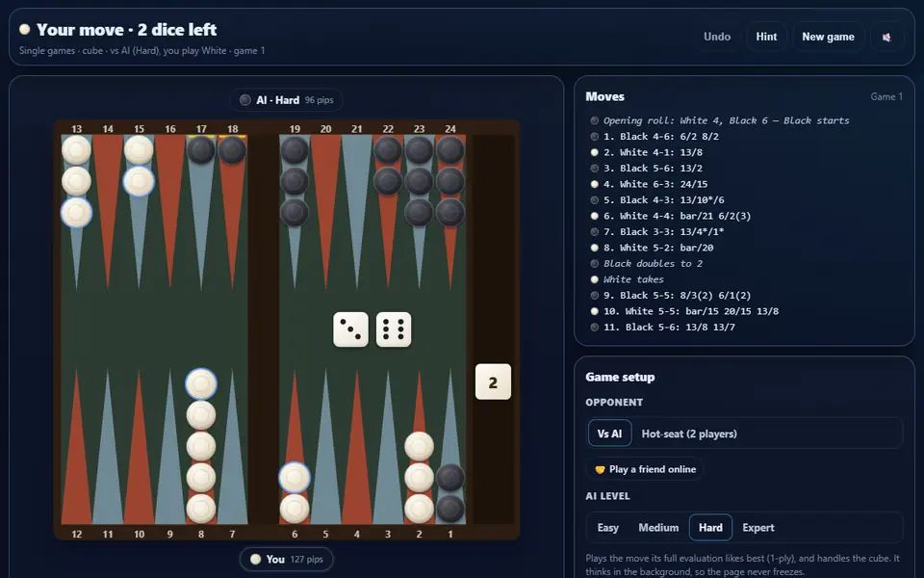Click empty point 10 triangle
Viewport: 924px width, 578px height.
139,447
